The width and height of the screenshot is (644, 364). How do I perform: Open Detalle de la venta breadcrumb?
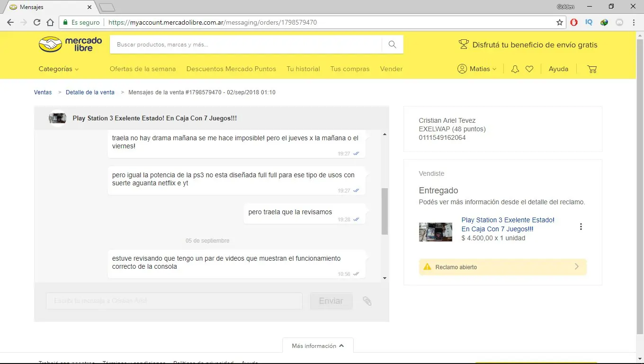coord(90,92)
